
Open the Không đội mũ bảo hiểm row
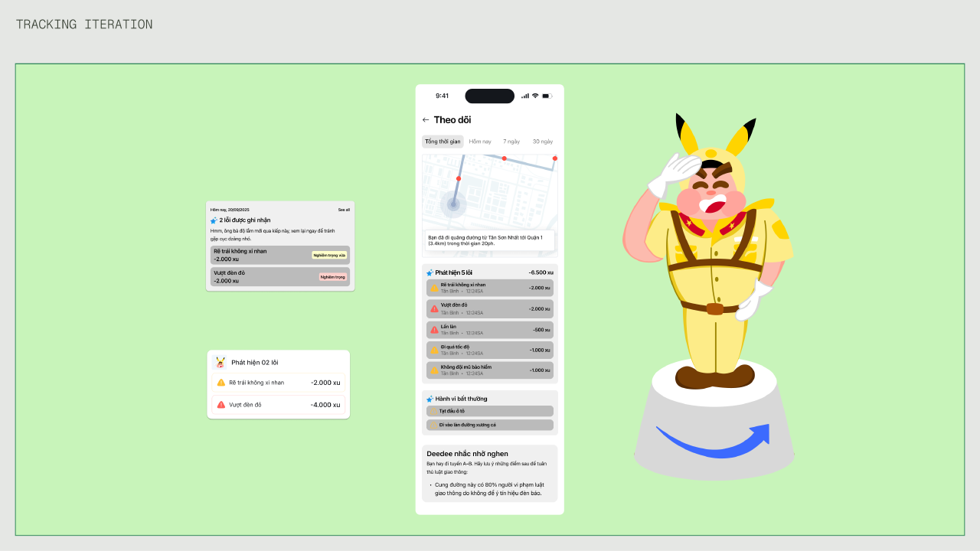tap(490, 370)
